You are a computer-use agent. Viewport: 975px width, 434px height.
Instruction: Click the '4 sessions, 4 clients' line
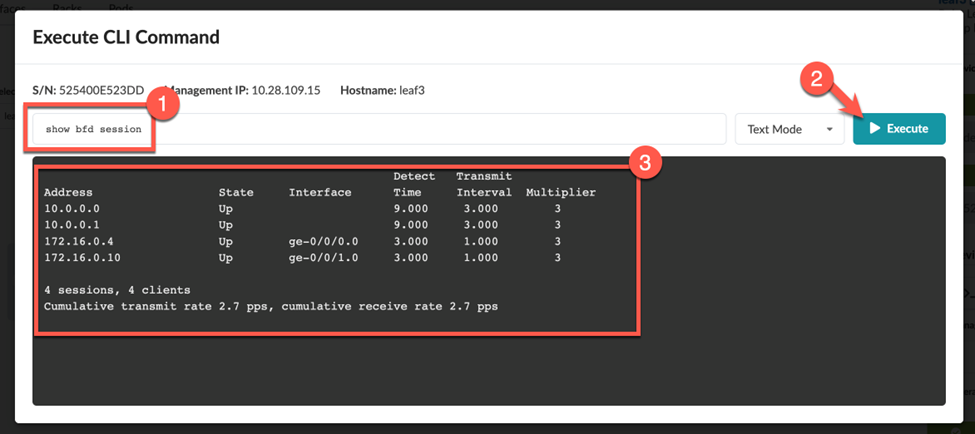pyautogui.click(x=117, y=290)
